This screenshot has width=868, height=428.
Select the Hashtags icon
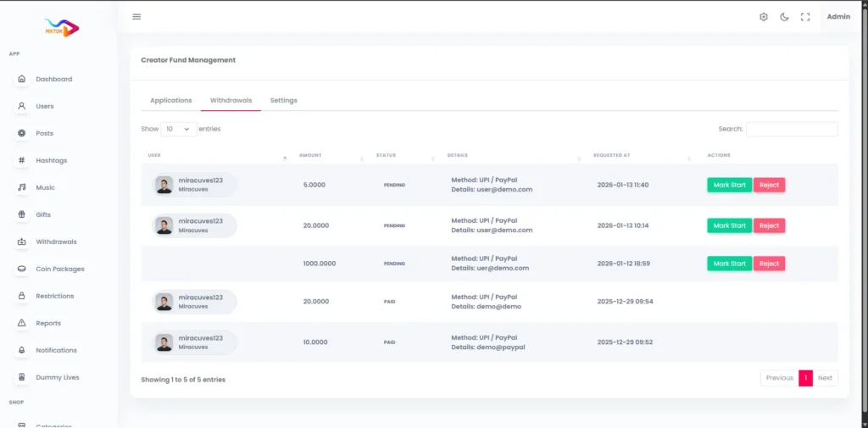(x=22, y=160)
